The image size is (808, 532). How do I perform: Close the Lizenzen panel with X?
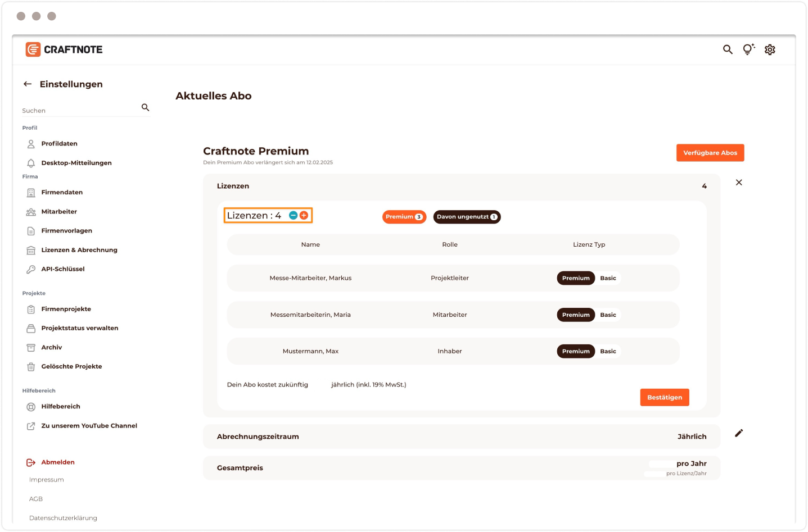[739, 183]
